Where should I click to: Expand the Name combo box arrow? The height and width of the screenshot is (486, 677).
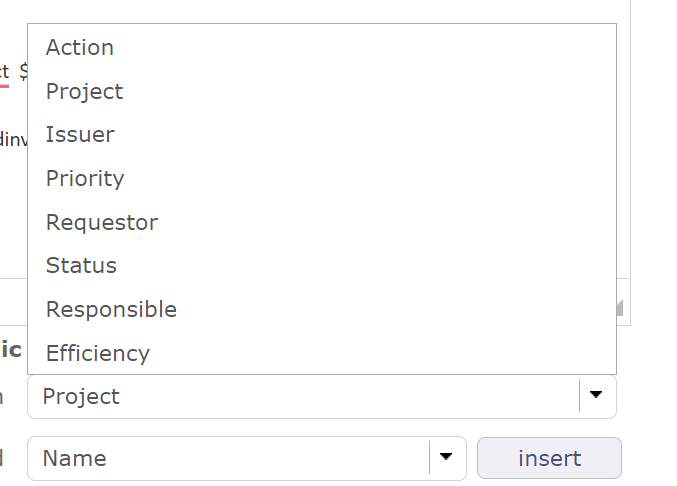(446, 458)
